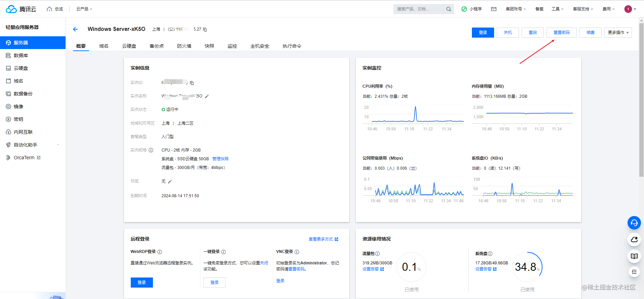
Task: Switch to the instance 云硬盘 tab
Action: click(129, 46)
